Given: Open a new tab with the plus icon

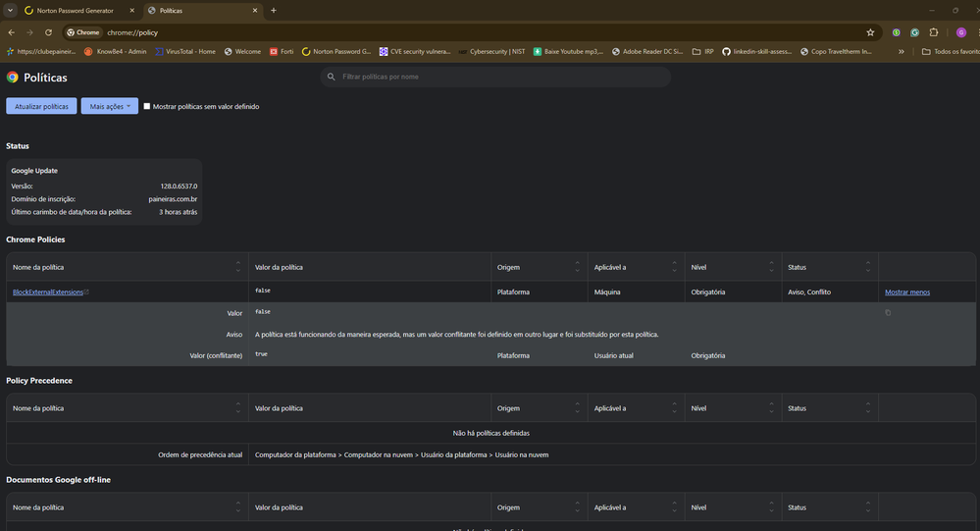Looking at the screenshot, I should pyautogui.click(x=273, y=11).
